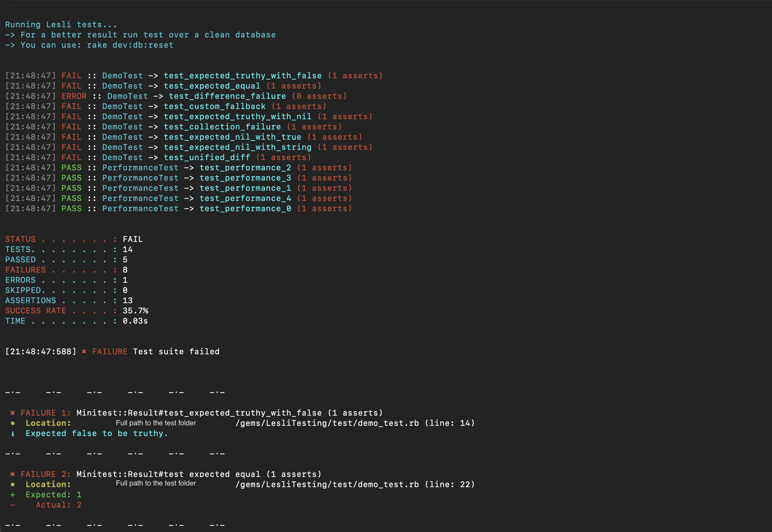Click the 'Expected: 1' diff line

(x=54, y=495)
